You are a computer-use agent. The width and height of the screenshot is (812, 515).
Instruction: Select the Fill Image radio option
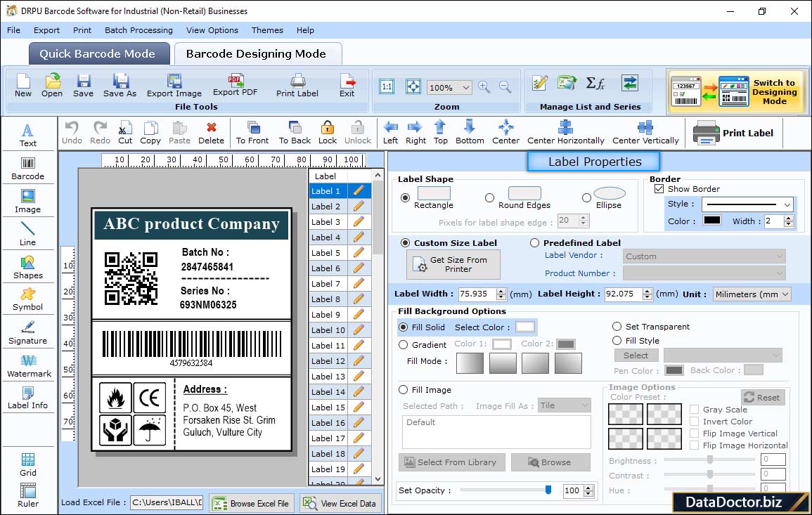pyautogui.click(x=404, y=390)
